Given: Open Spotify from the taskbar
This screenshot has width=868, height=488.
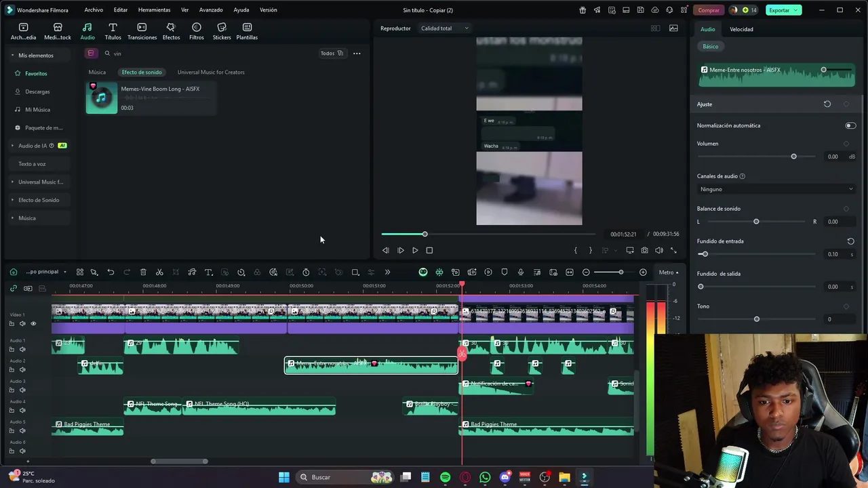Looking at the screenshot, I should [445, 477].
